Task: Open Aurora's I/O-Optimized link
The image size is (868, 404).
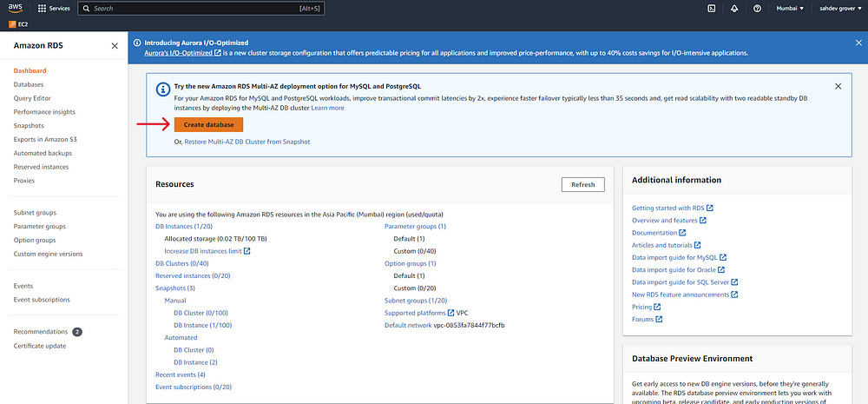Action: tap(183, 53)
